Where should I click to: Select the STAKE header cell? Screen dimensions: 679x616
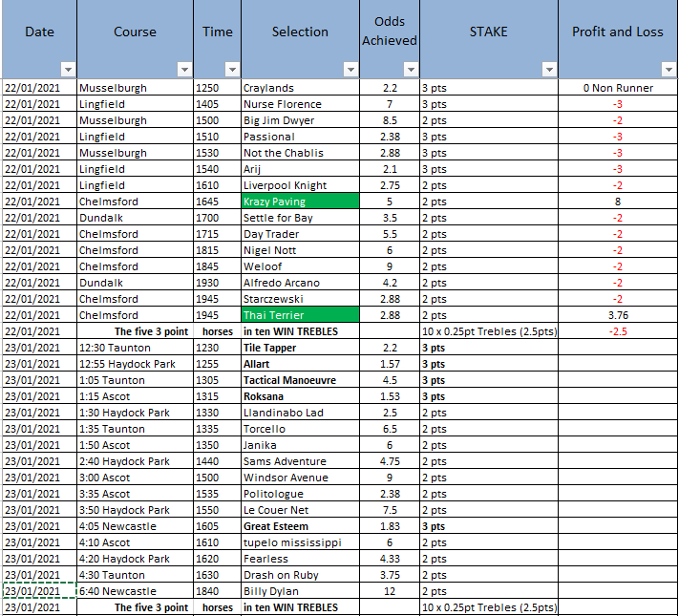(x=489, y=39)
